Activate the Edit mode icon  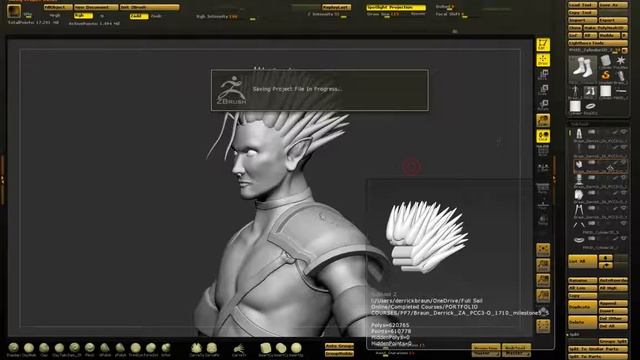543,44
